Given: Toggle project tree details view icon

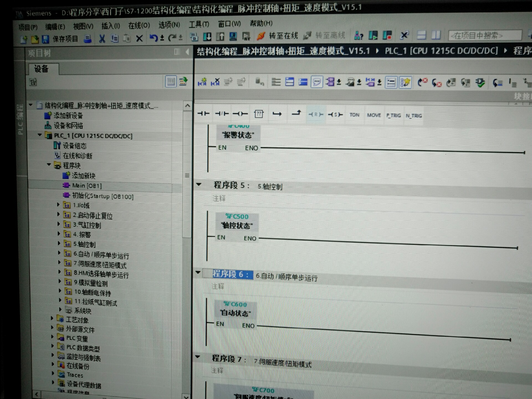Looking at the screenshot, I should pos(171,81).
